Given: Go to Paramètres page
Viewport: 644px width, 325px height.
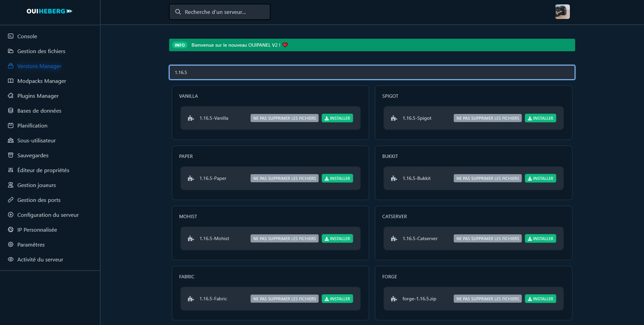Looking at the screenshot, I should [31, 245].
